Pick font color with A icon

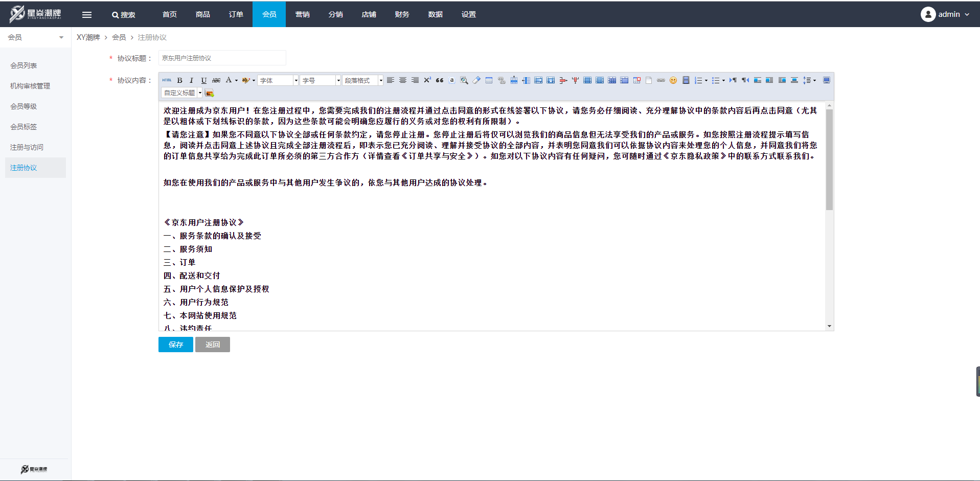[x=229, y=80]
